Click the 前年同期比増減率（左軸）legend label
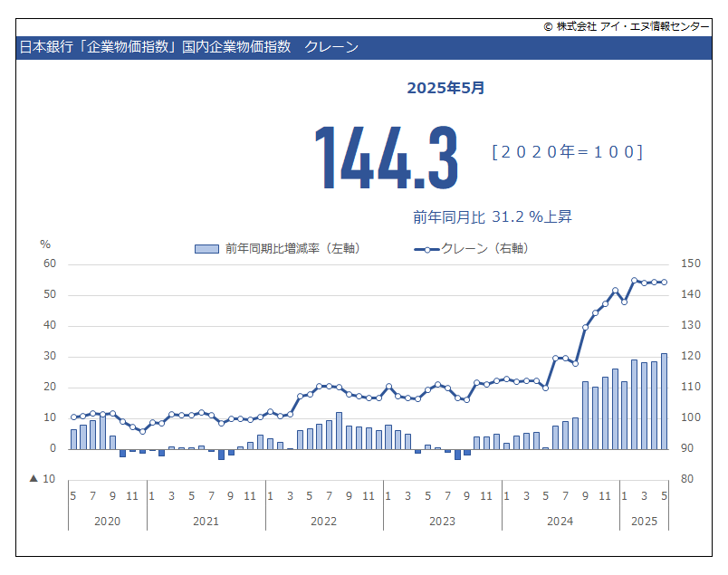 click(x=292, y=248)
